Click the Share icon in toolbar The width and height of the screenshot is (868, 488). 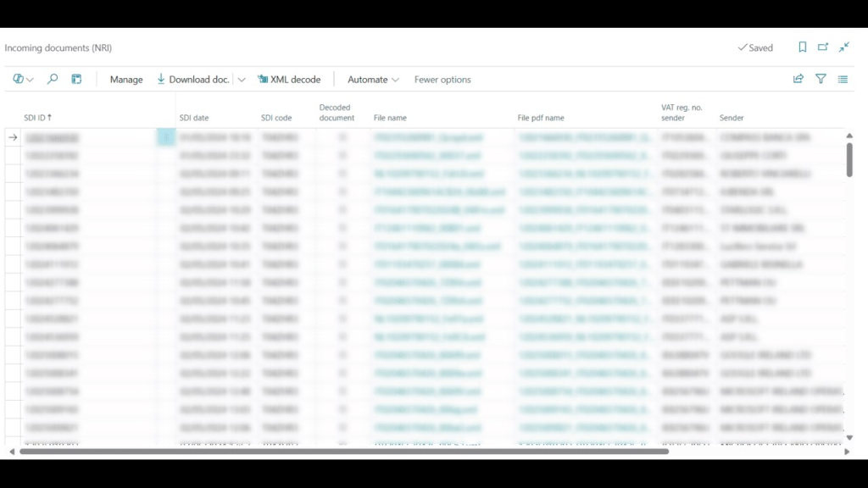coord(798,79)
